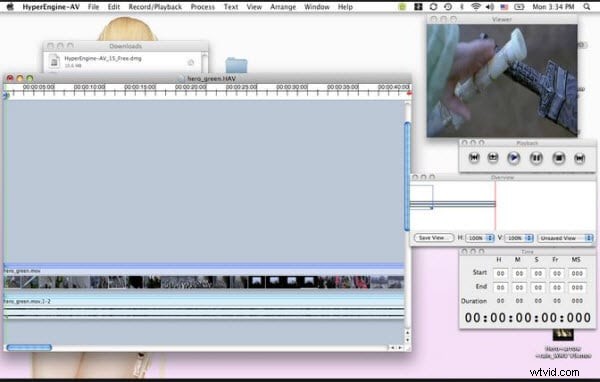Image resolution: width=600 pixels, height=382 pixels.
Task: Click the Time Machine menu bar icon
Action: pos(448,7)
